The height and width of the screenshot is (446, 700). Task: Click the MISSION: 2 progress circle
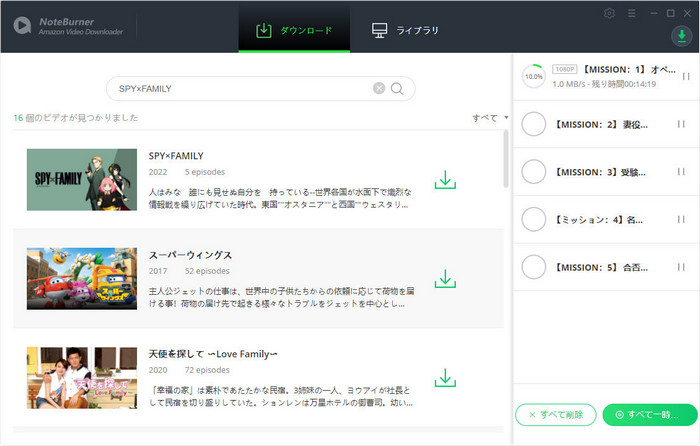[x=533, y=124]
